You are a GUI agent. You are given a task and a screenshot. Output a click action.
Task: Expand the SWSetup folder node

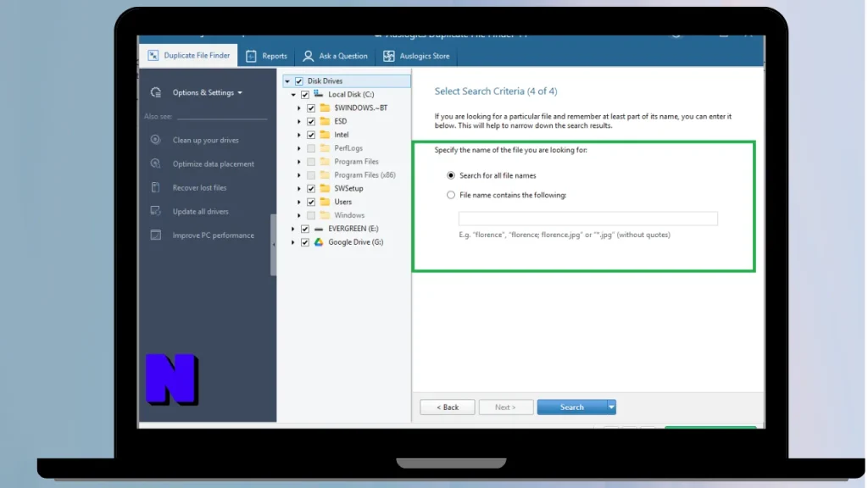point(299,188)
